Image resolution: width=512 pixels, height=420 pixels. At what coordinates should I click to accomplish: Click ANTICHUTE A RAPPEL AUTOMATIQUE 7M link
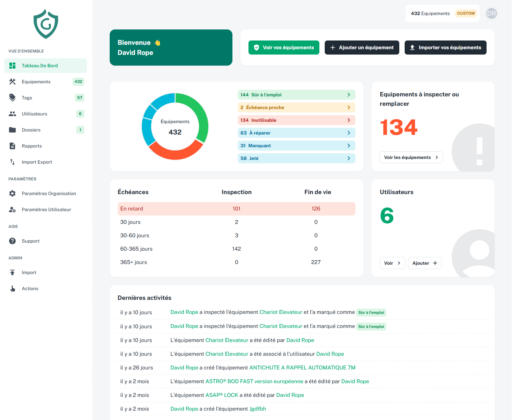[302, 367]
